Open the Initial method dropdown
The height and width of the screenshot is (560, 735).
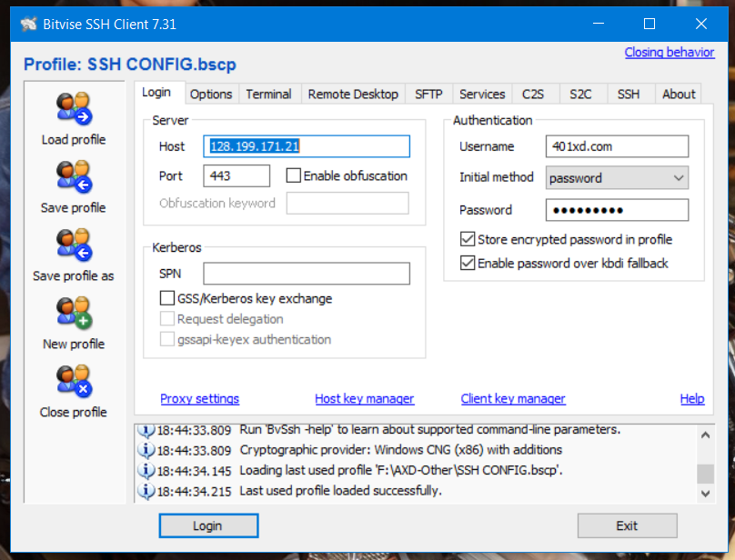coord(677,177)
